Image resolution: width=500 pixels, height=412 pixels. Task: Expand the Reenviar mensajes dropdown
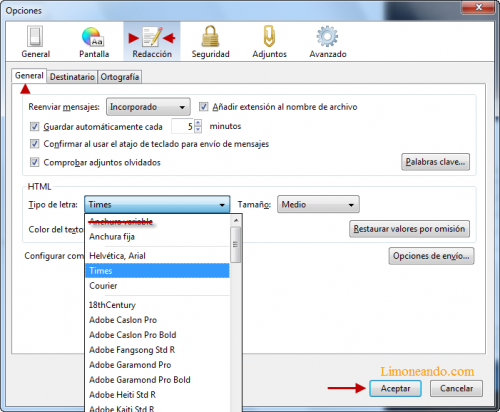(x=148, y=107)
